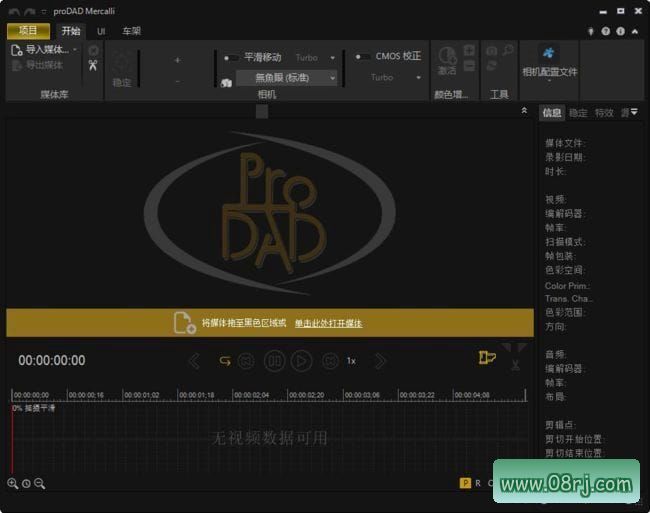Toggle the R button below the timeline
Viewport: 650px width, 513px height.
coord(478,483)
